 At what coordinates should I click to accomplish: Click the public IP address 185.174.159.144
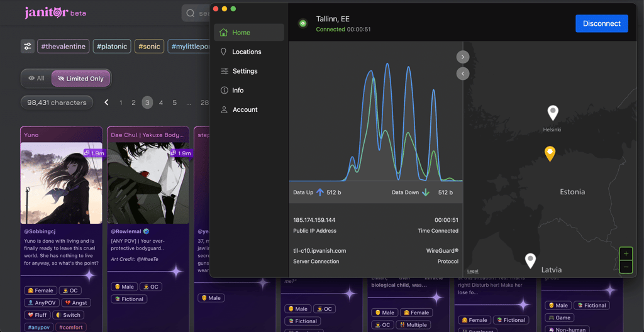click(x=314, y=220)
